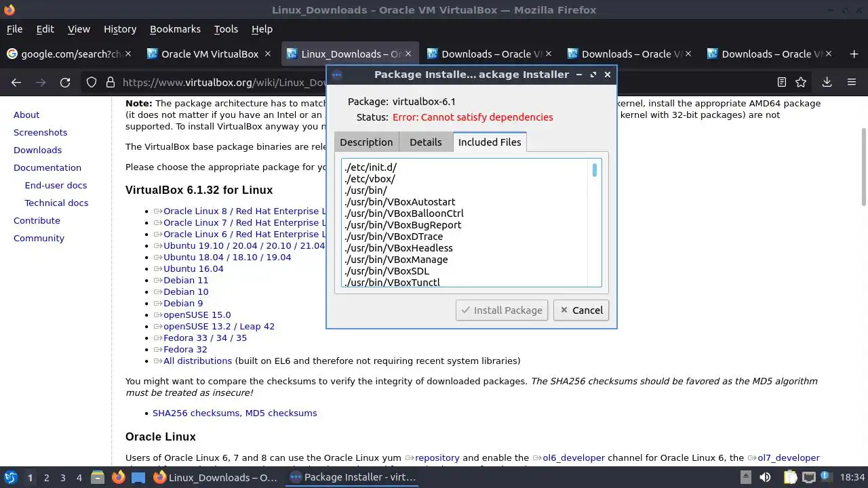Switch to virtual desktop 2
This screenshot has height=488, width=868.
click(x=46, y=477)
